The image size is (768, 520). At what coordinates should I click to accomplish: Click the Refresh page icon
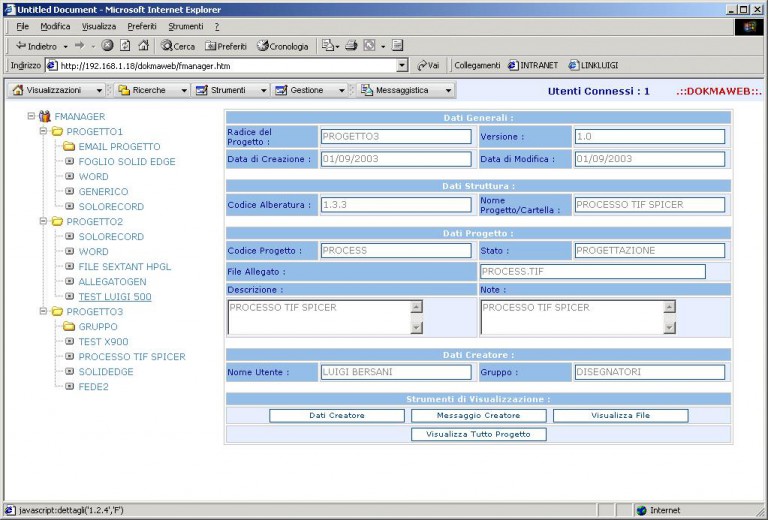(x=125, y=46)
